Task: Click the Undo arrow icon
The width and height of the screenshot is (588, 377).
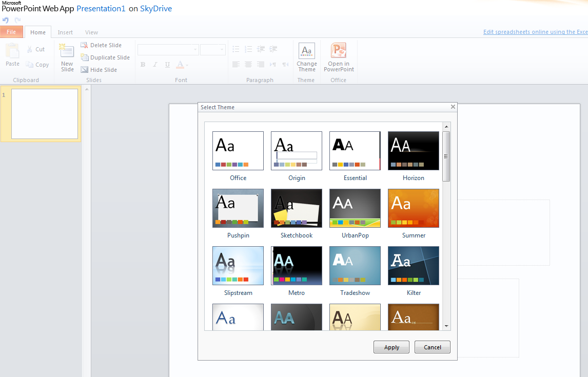Action: tap(5, 20)
